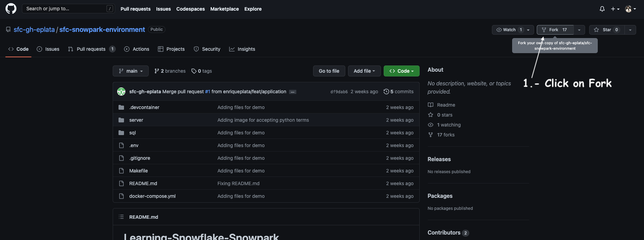Open the notifications bell

coord(602,9)
